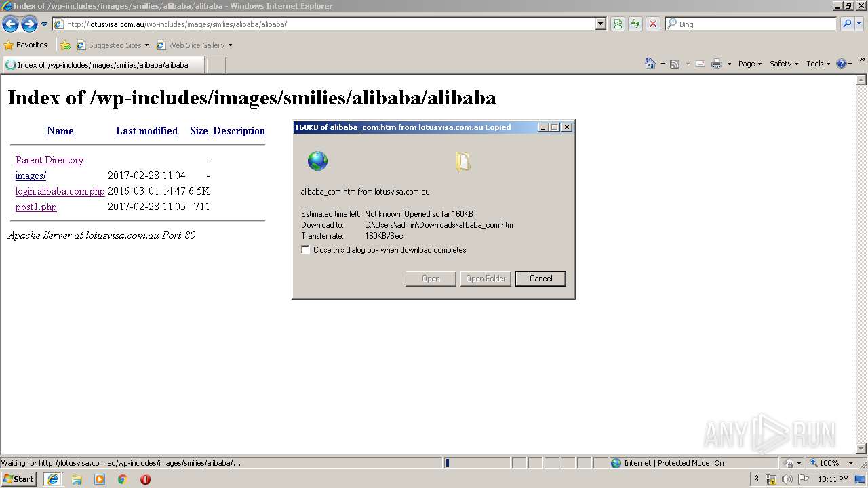The width and height of the screenshot is (868, 488).
Task: Open Windows Explorer folder taskbar icon
Action: tap(77, 479)
